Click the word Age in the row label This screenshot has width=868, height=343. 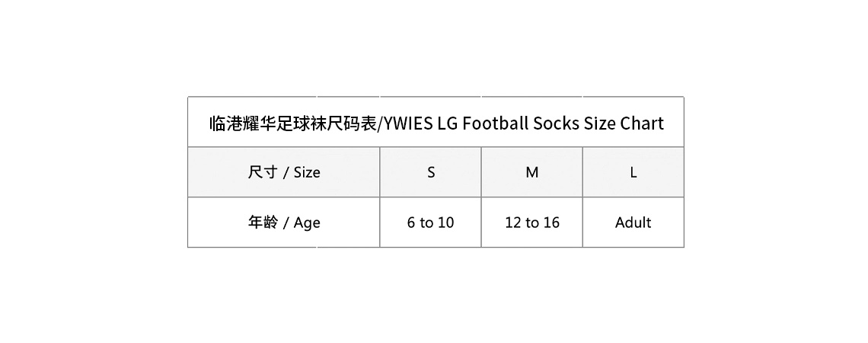pyautogui.click(x=307, y=223)
